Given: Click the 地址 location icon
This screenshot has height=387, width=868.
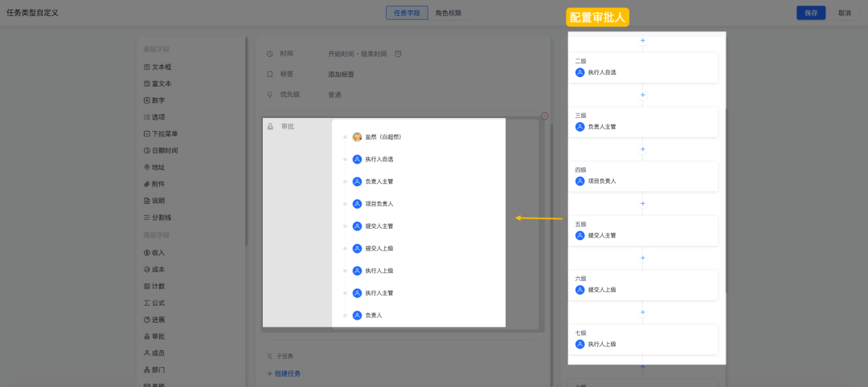Looking at the screenshot, I should (146, 167).
